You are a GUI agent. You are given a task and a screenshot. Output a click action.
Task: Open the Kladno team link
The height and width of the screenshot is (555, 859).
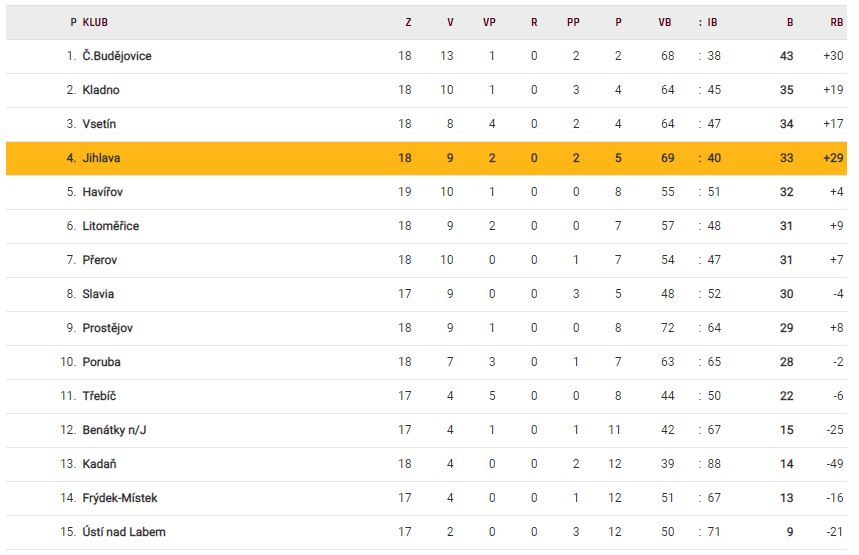click(x=101, y=90)
